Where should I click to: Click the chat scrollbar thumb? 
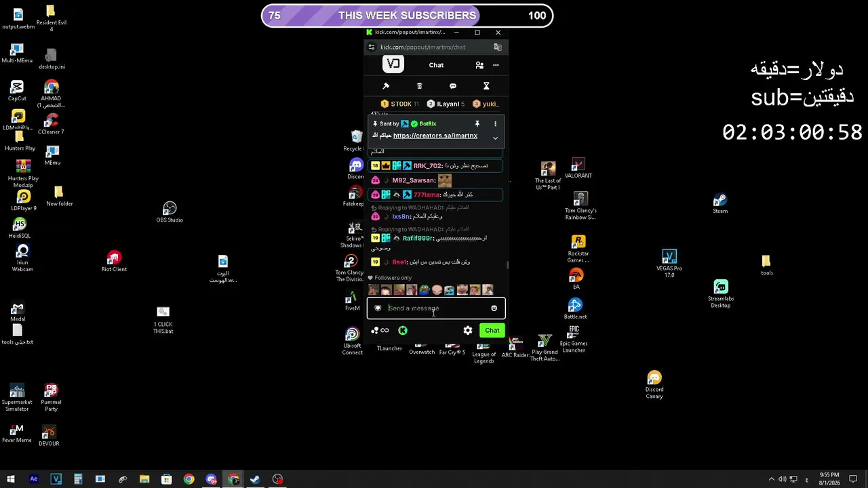[507, 265]
